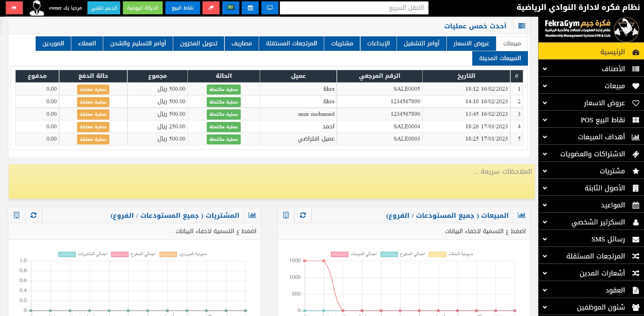This screenshot has width=644, height=316.
Task: Toggle مديونية الموردين legend in purchases chart
Action: [183, 254]
